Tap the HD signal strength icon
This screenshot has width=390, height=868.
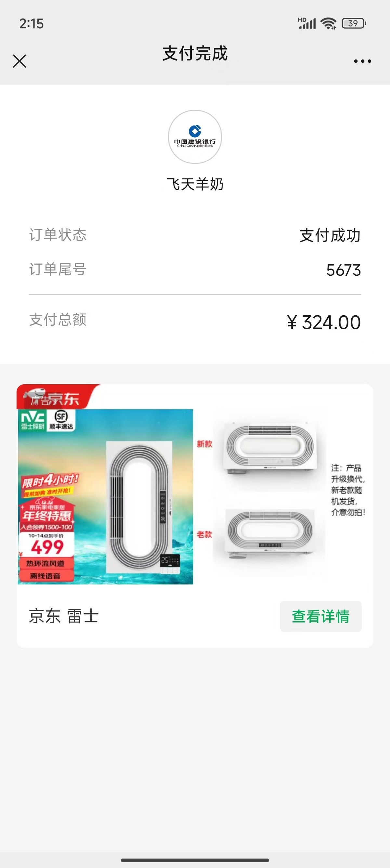(x=307, y=23)
